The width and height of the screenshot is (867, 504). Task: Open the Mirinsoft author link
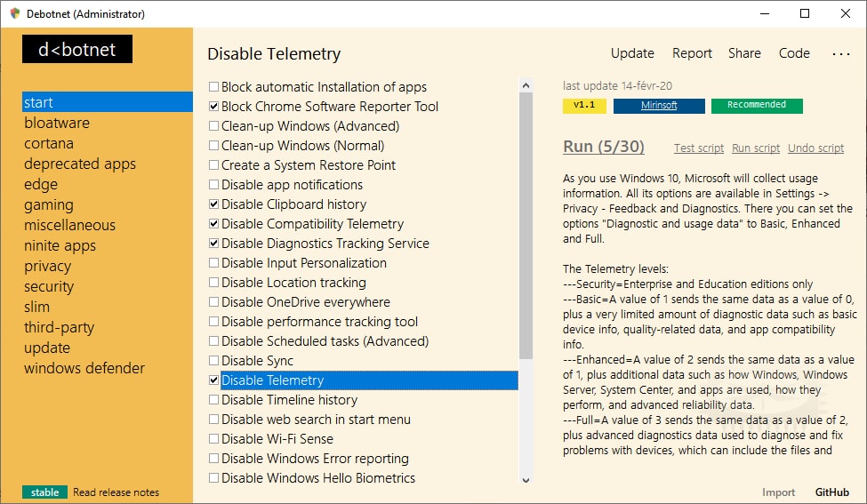tap(659, 105)
